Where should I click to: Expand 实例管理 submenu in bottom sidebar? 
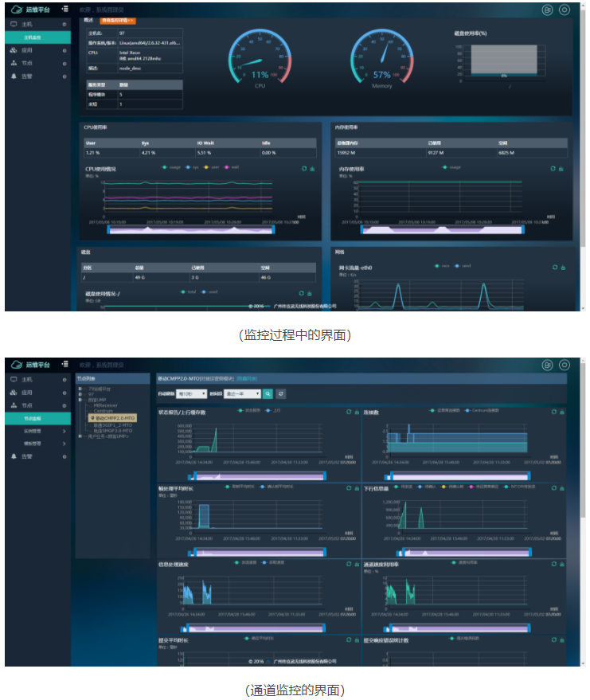click(x=38, y=431)
